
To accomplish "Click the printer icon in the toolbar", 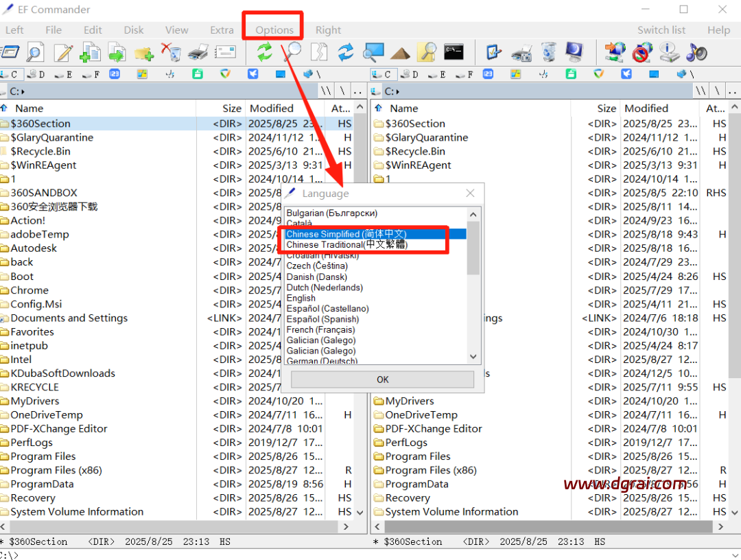I will tap(198, 52).
